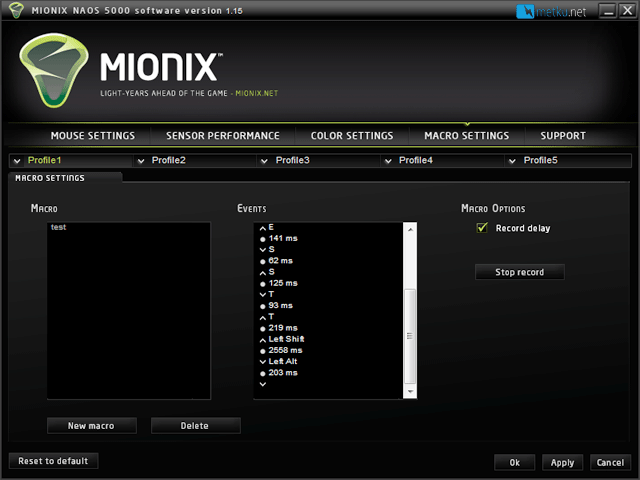
Task: Expand the Profile1 dropdown arrow
Action: pyautogui.click(x=17, y=161)
